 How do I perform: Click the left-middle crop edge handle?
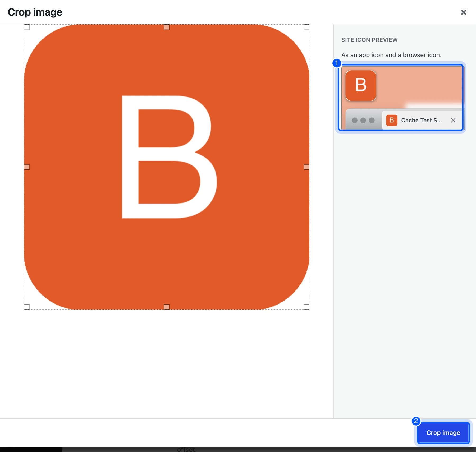27,167
